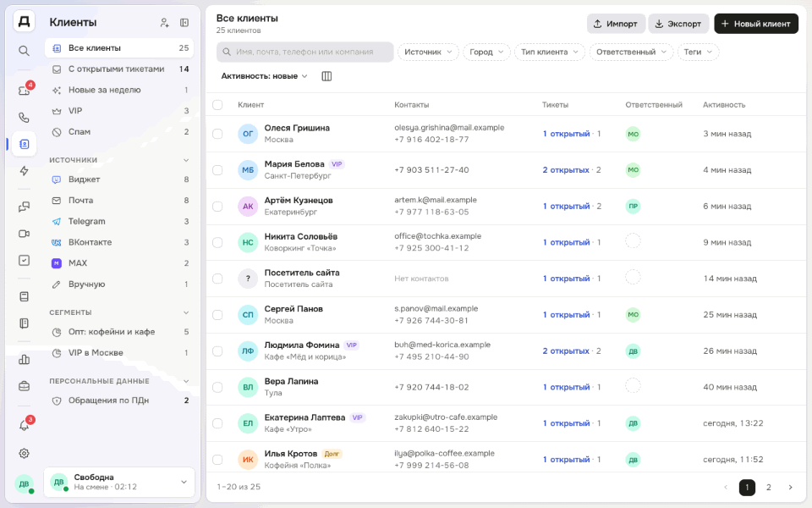Expand the Город filter

(x=487, y=52)
